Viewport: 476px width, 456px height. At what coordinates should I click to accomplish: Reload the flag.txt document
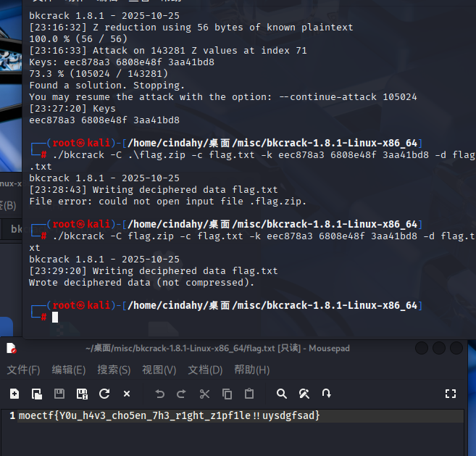104,394
